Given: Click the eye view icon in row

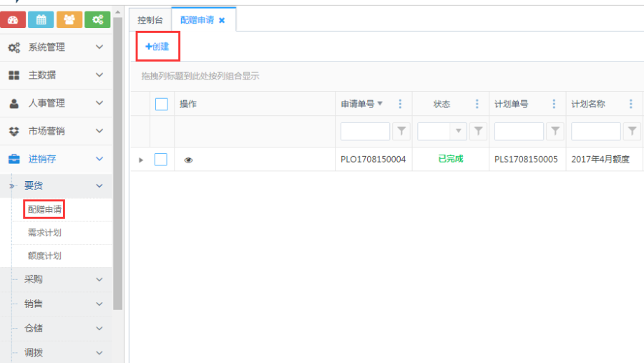Looking at the screenshot, I should pos(188,160).
